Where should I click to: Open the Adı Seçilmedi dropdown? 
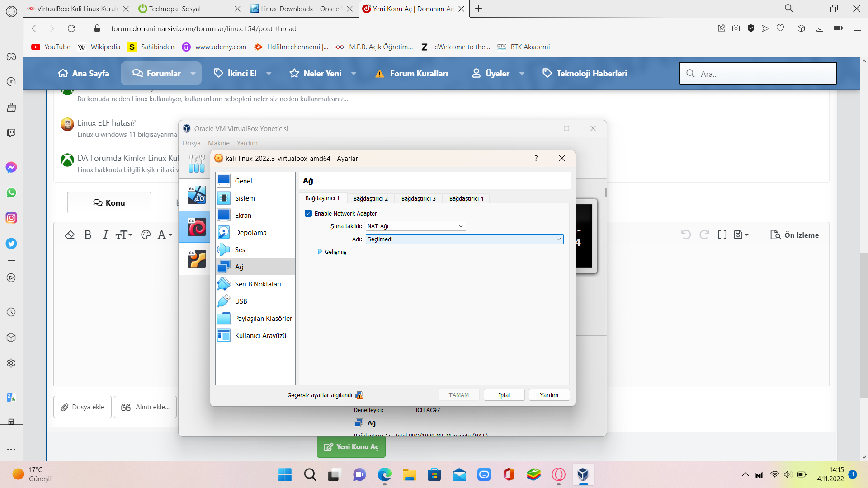tap(464, 239)
